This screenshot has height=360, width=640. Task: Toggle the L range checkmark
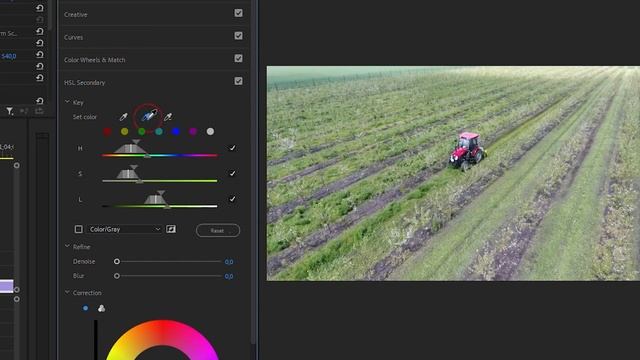[232, 199]
